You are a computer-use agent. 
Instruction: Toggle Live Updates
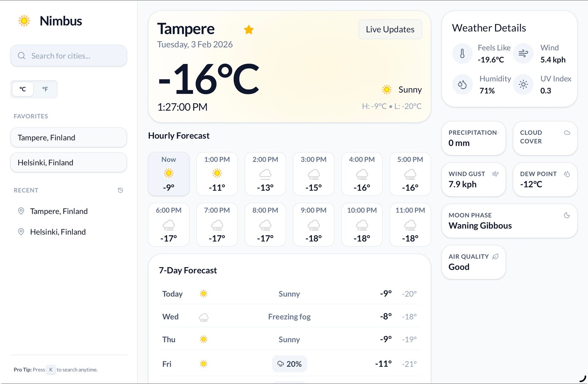(x=390, y=29)
